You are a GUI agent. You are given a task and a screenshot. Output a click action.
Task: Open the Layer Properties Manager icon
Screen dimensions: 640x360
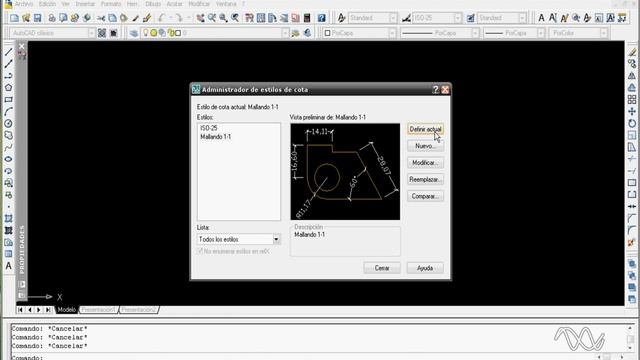click(133, 33)
